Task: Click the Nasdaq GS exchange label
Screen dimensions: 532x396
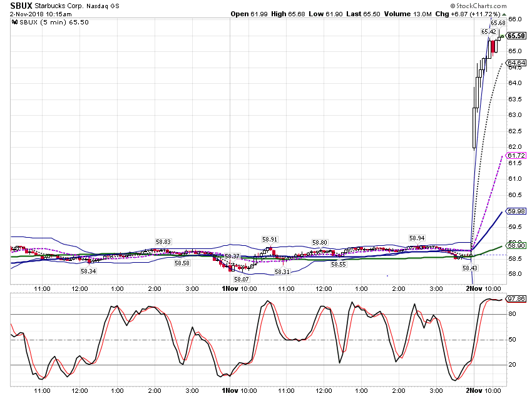Action: (x=103, y=6)
